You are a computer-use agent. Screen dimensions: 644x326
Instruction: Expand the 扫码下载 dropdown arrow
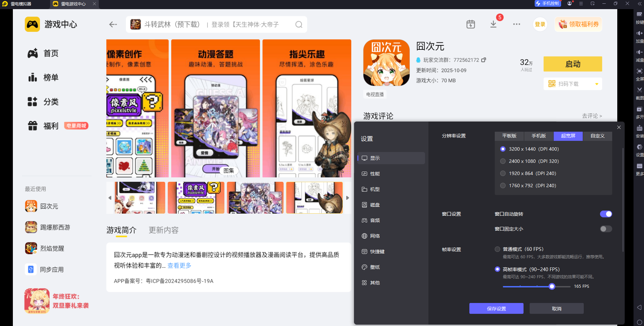(x=597, y=84)
